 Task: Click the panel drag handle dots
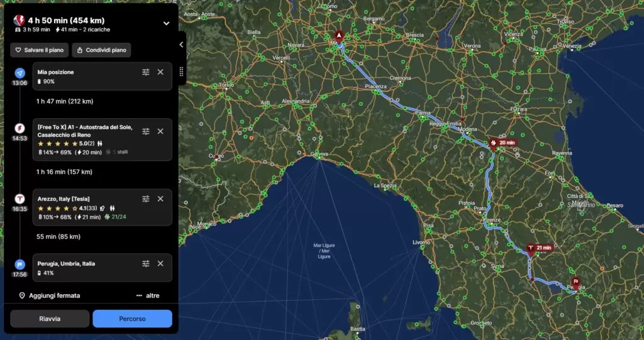tap(182, 72)
